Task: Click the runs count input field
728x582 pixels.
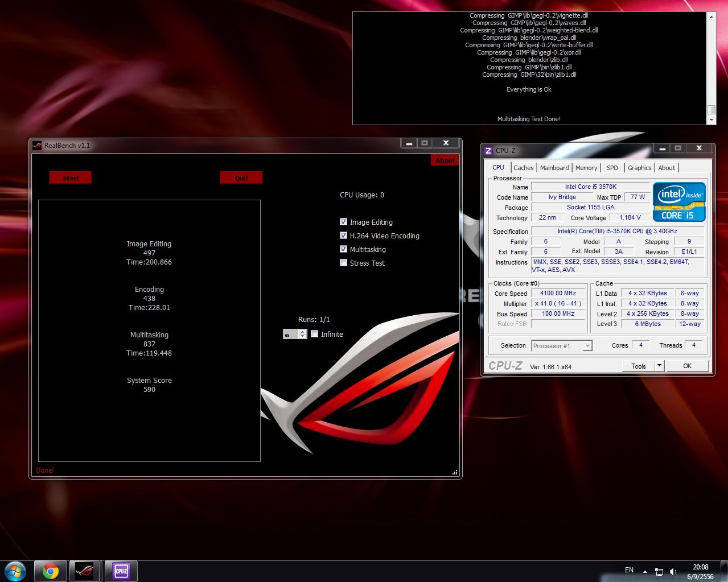Action: tap(291, 335)
